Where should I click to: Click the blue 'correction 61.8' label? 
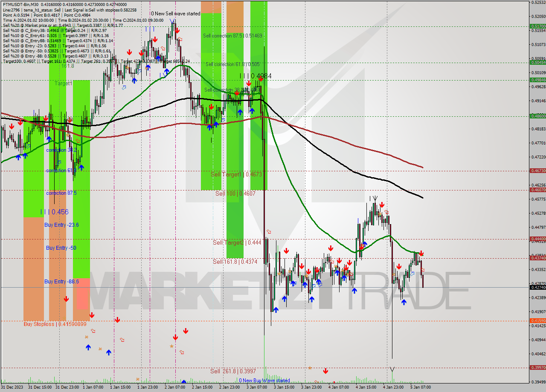pos(61,170)
